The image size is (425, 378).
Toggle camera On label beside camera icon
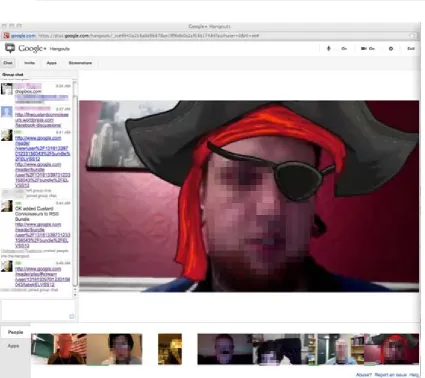click(x=372, y=49)
